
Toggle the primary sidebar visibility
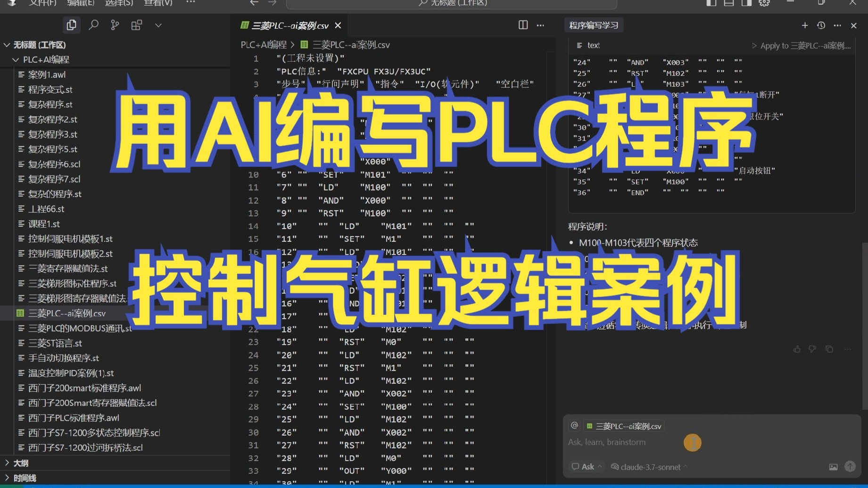[x=711, y=3]
